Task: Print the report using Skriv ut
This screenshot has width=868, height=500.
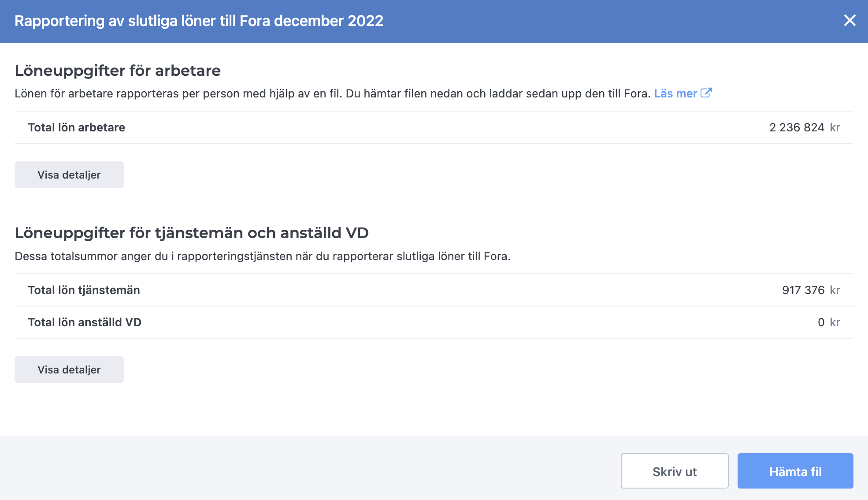Action: pos(674,470)
